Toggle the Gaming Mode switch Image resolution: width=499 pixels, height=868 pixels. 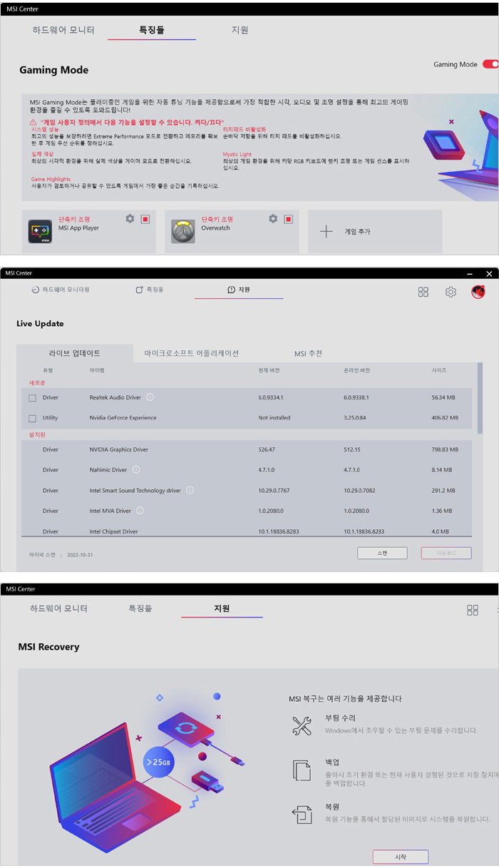pyautogui.click(x=490, y=64)
